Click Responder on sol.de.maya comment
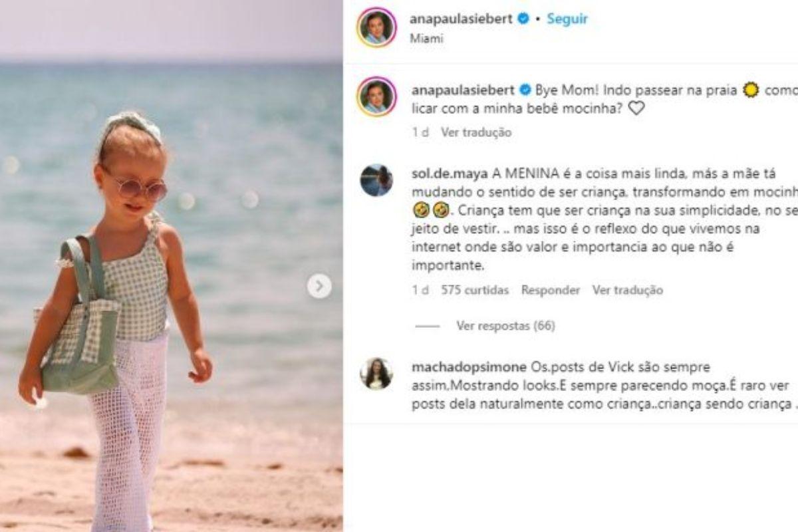 tap(551, 290)
